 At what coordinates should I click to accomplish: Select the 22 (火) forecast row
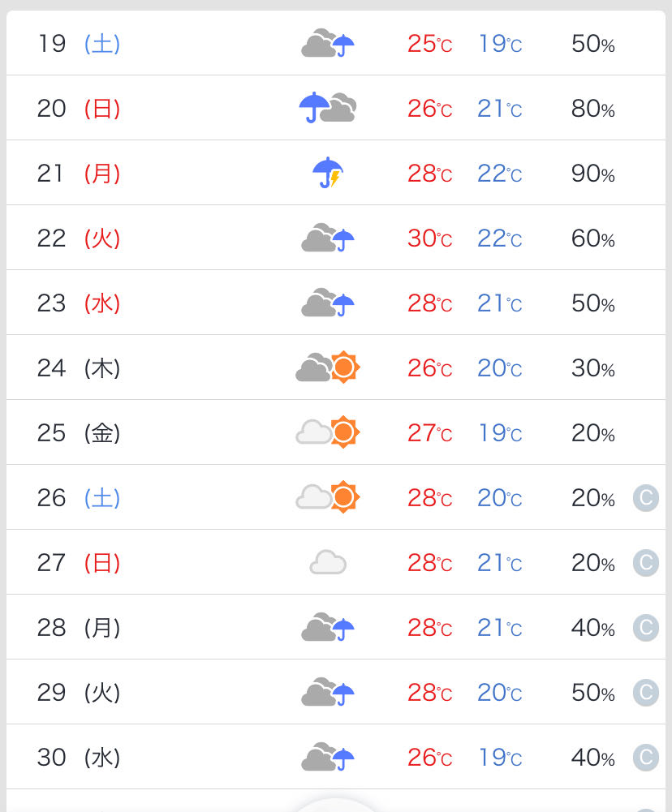(336, 238)
